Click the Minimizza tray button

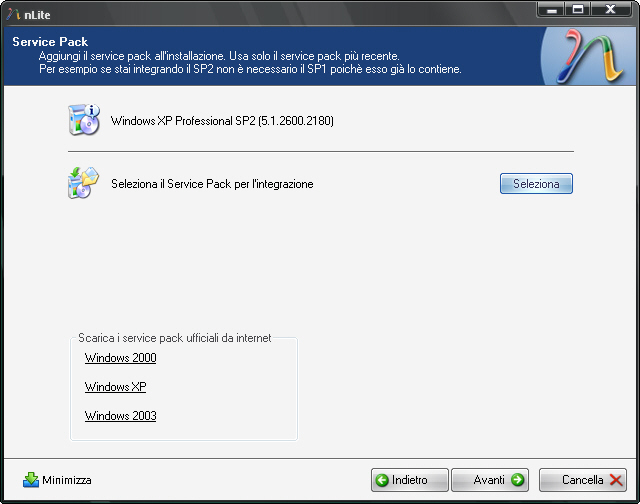pyautogui.click(x=57, y=480)
